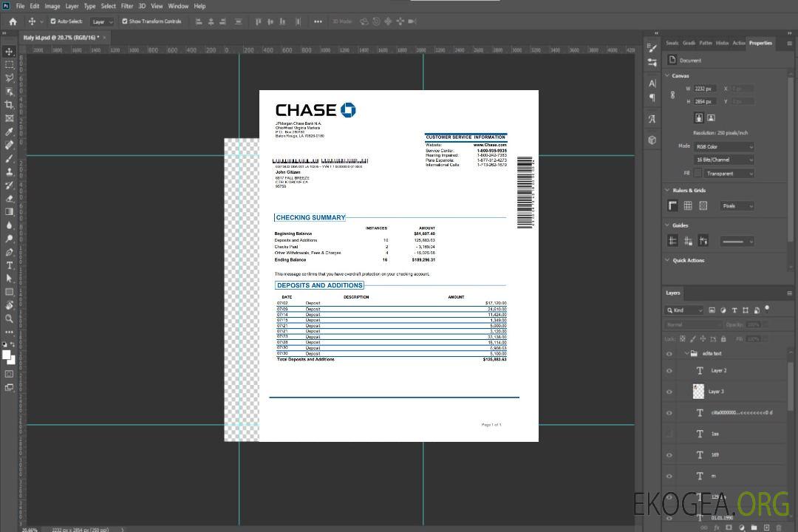Open the Image menu
This screenshot has height=532, width=798.
coord(52,6)
